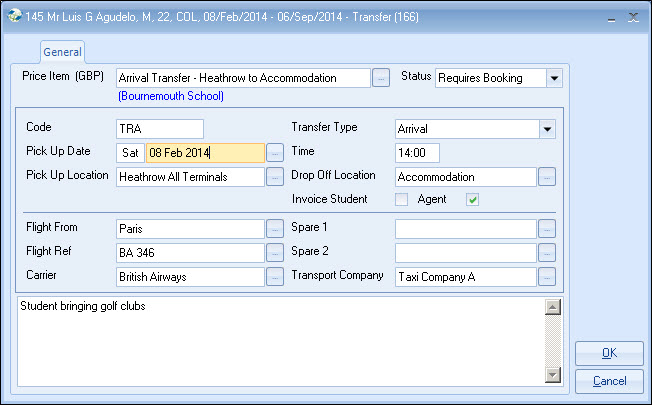The height and width of the screenshot is (405, 652).
Task: Browse Pick Up Location with ellipsis button
Action: coord(275,177)
